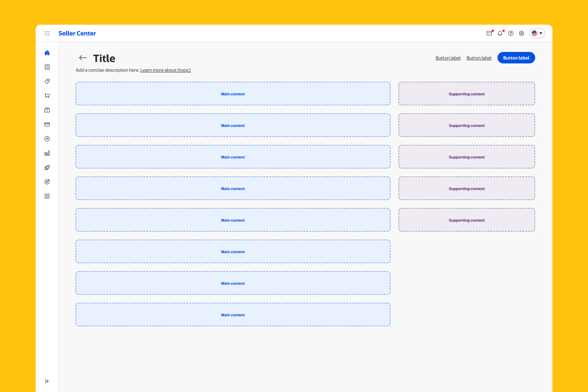Open the notifications bell

point(500,33)
